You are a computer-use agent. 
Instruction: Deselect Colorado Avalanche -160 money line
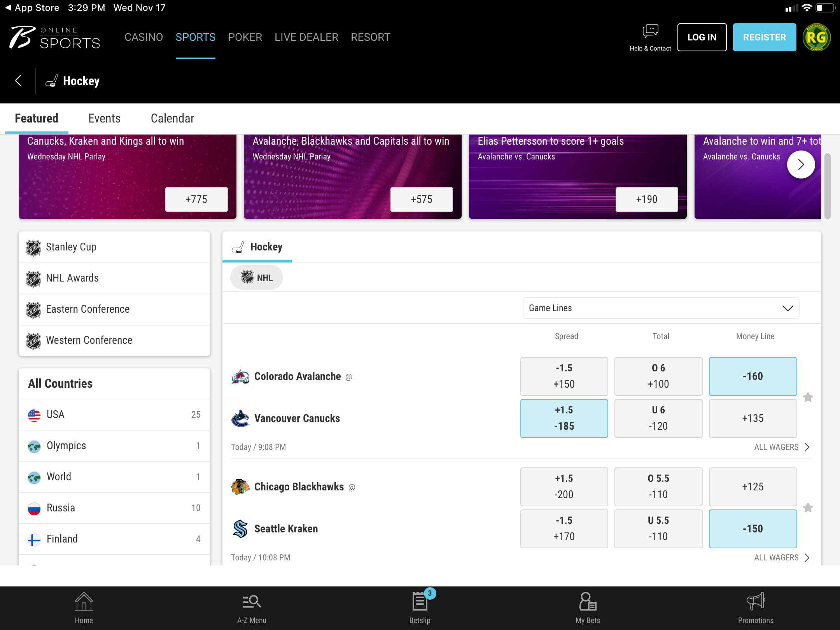coord(752,376)
